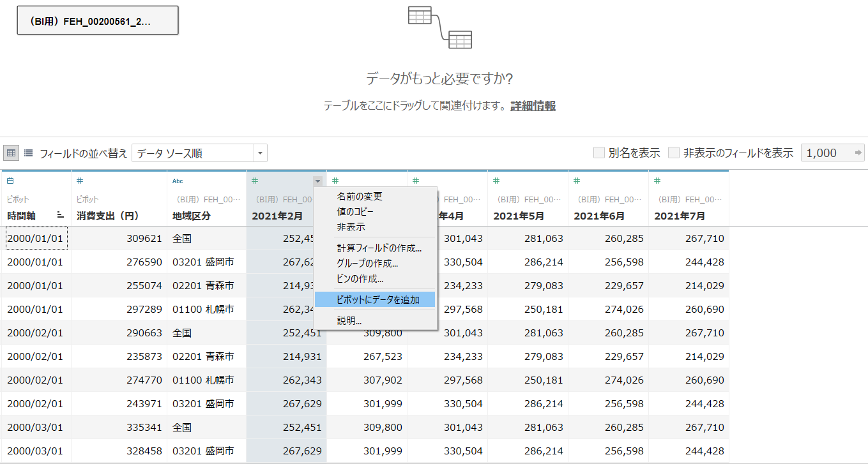Open the フィールドの並べ替え dropdown

(199, 153)
